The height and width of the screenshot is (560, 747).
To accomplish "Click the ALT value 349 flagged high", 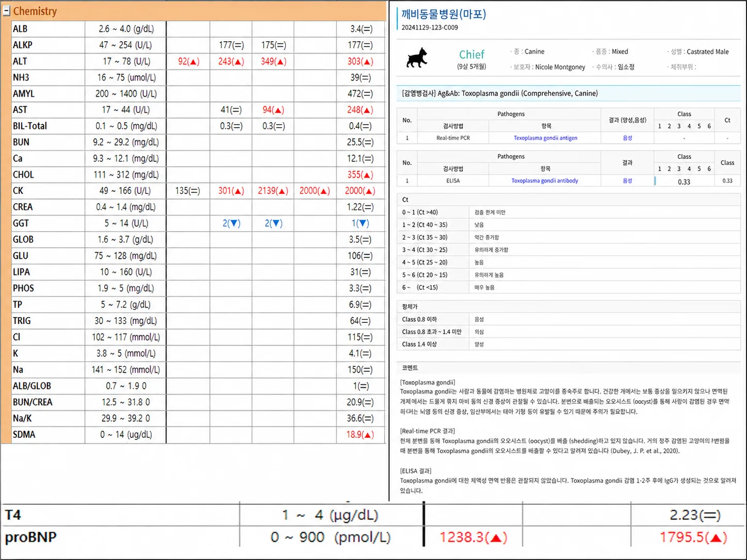I will (274, 61).
